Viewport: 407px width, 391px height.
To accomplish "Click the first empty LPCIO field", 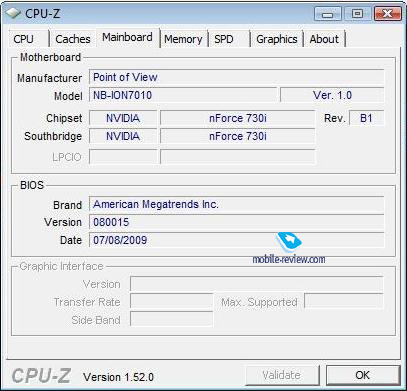I will 123,157.
